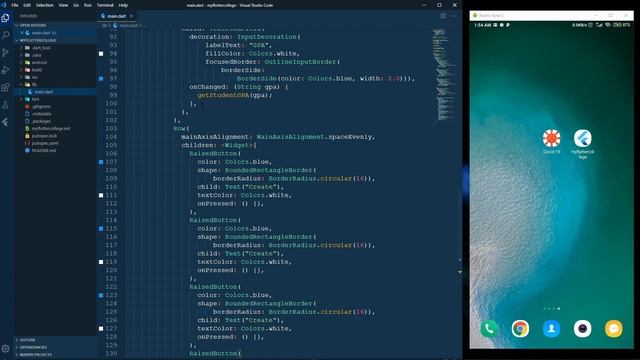The width and height of the screenshot is (640, 360).
Task: Click the blue color swatch on line 97
Action: point(101,78)
